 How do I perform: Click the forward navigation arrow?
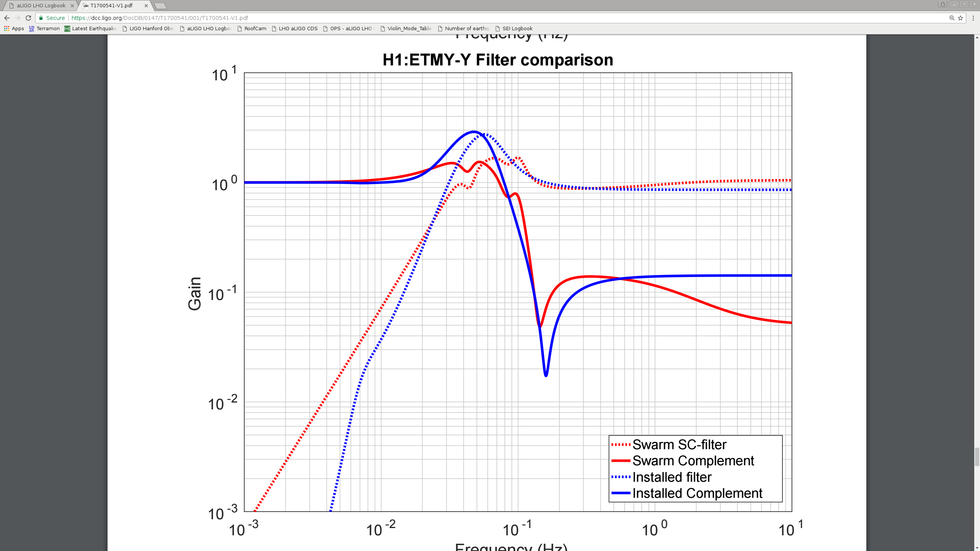click(17, 18)
